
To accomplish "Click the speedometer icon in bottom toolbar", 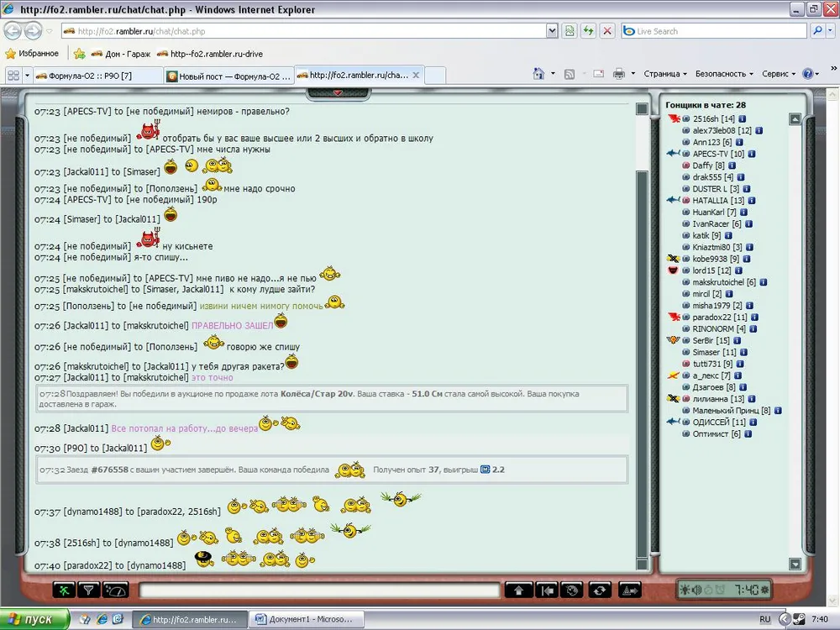I will (x=116, y=591).
